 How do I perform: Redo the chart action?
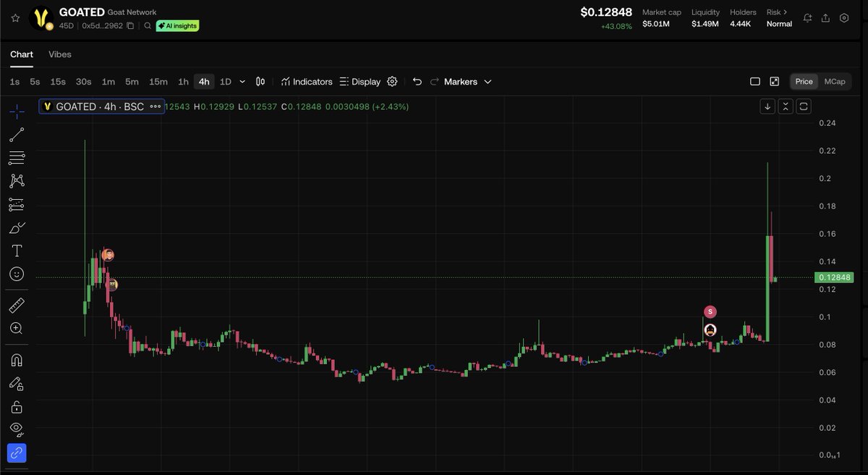pyautogui.click(x=435, y=82)
